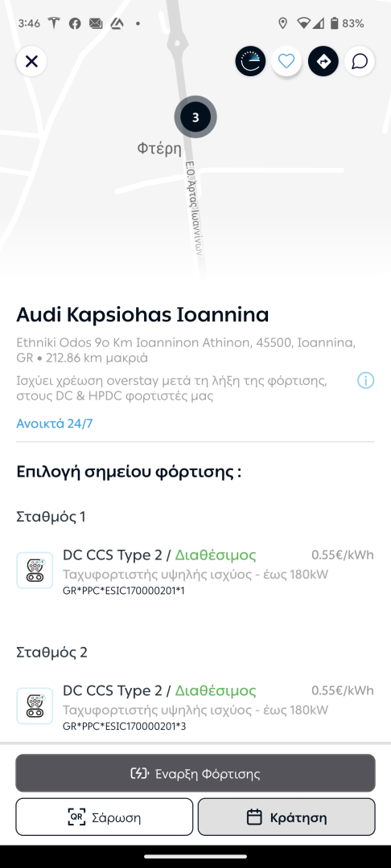Tap the Σάρωση QR scan button
391x868 pixels.
[104, 817]
